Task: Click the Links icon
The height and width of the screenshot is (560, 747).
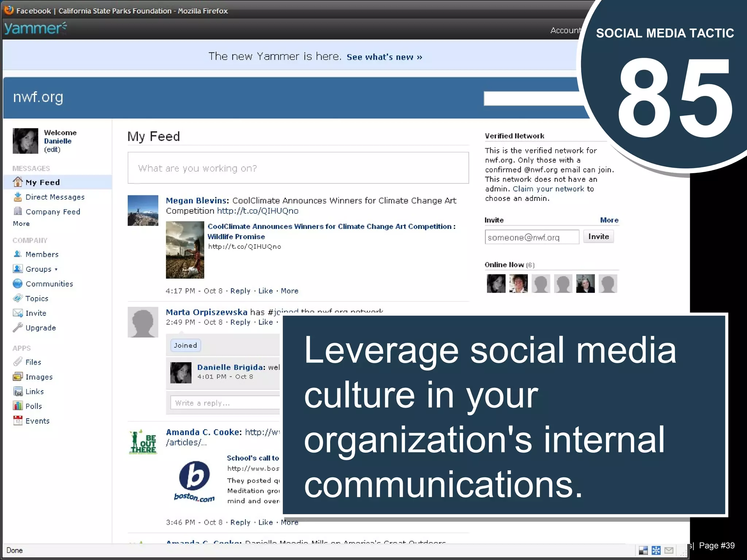Action: click(x=18, y=391)
